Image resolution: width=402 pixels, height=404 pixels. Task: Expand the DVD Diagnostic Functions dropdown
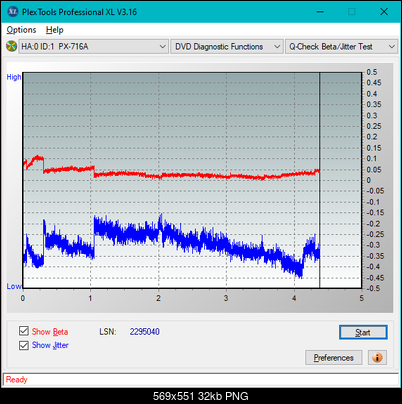[227, 47]
